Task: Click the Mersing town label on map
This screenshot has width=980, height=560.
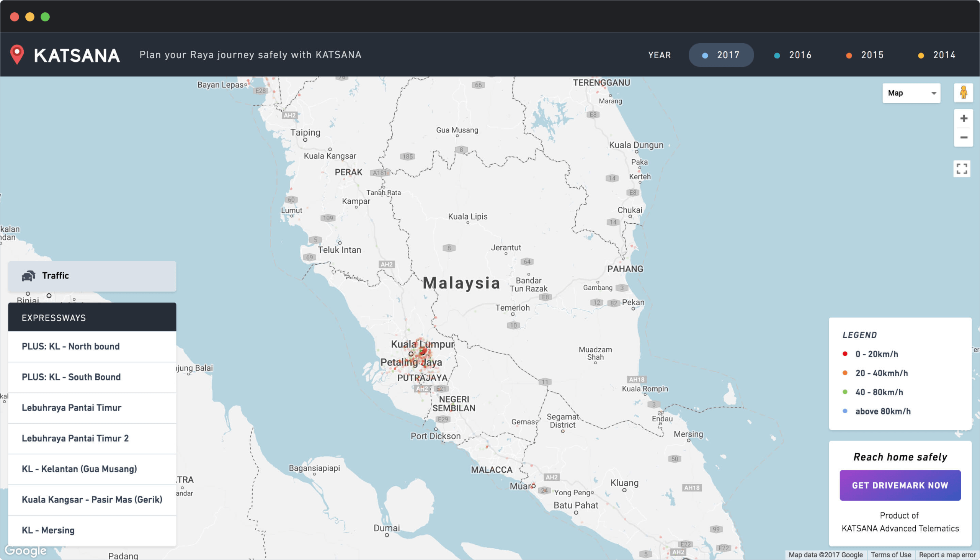Action: pos(688,434)
